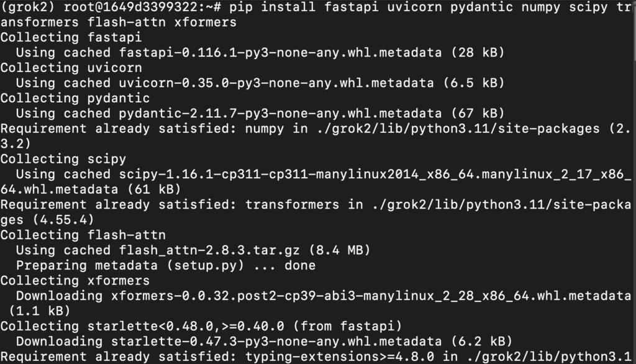Click the numpy 'Requirement already satisfied' line
Image resolution: width=636 pixels, height=364 pixels.
click(316, 136)
